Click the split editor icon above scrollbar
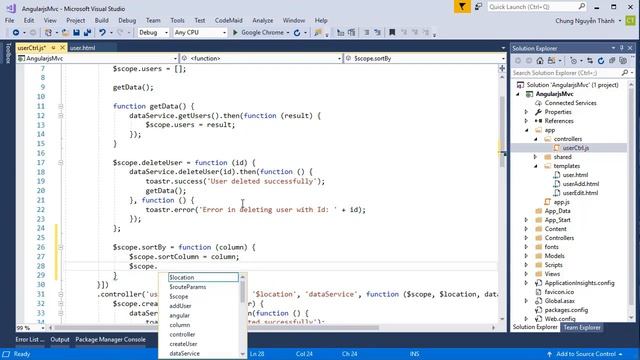The image size is (640, 360). [502, 69]
